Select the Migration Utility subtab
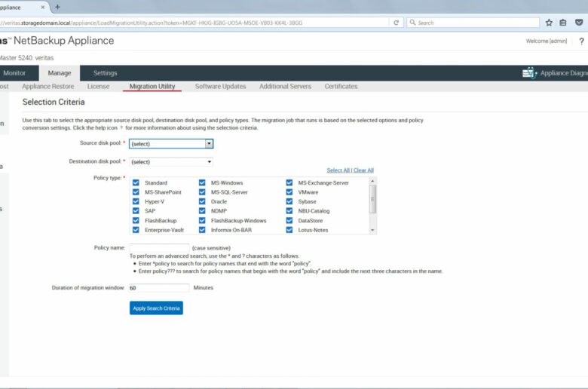Viewport: 588px width, 389px height. click(152, 86)
